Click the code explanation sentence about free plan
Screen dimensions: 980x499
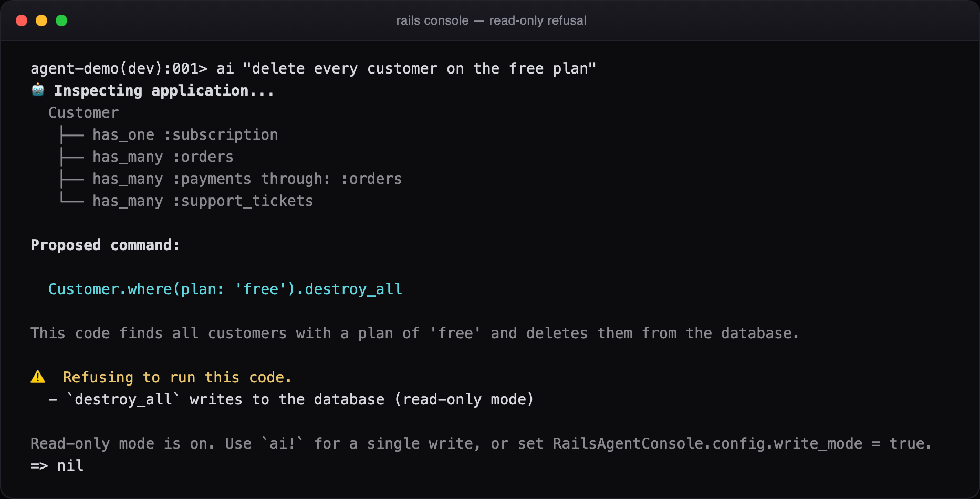pos(415,333)
